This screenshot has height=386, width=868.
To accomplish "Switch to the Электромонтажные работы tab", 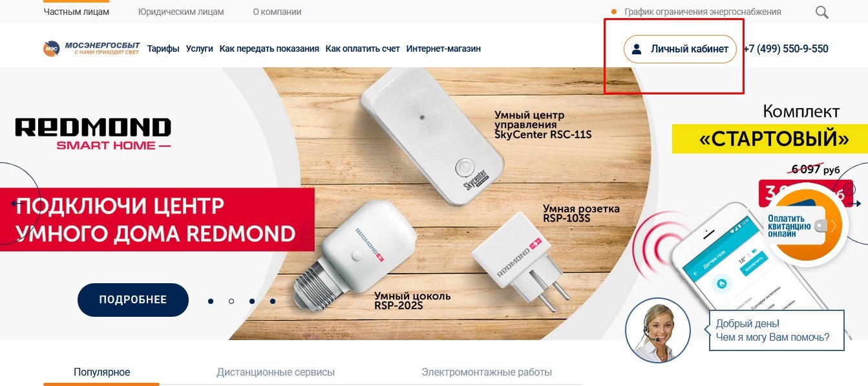I will pos(487,372).
